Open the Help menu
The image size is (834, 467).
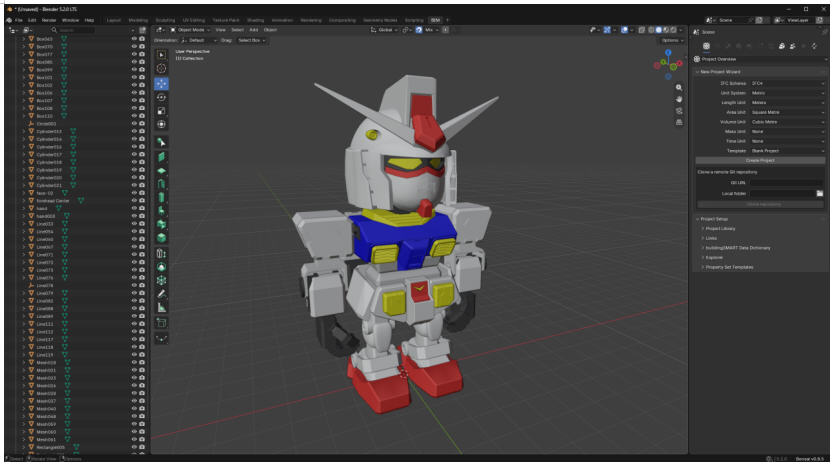coord(89,20)
